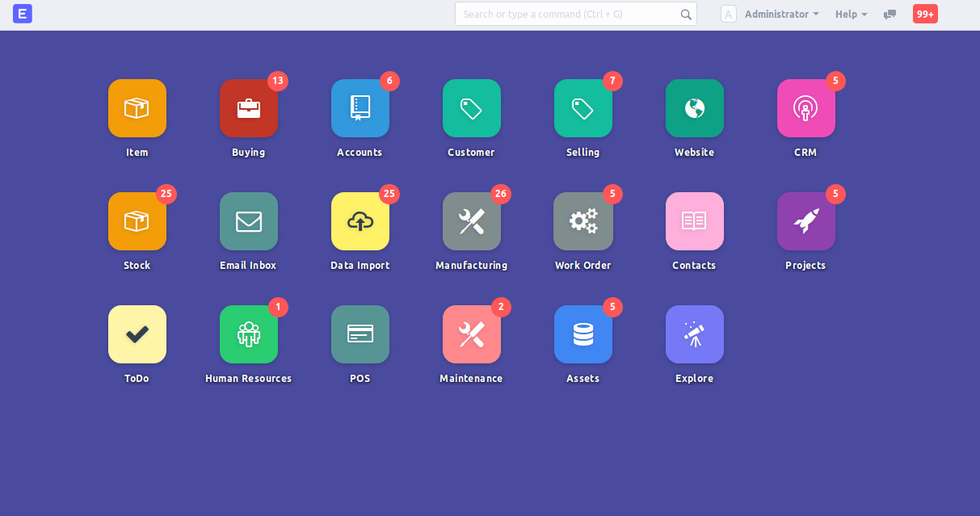Open the Projects rocket icon

pyautogui.click(x=806, y=221)
